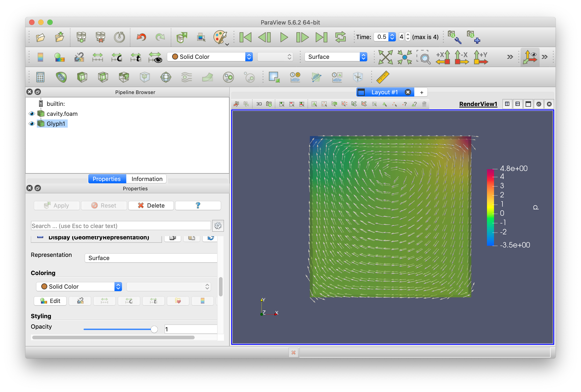Click the Edit color map button
This screenshot has width=581, height=392.
50,301
